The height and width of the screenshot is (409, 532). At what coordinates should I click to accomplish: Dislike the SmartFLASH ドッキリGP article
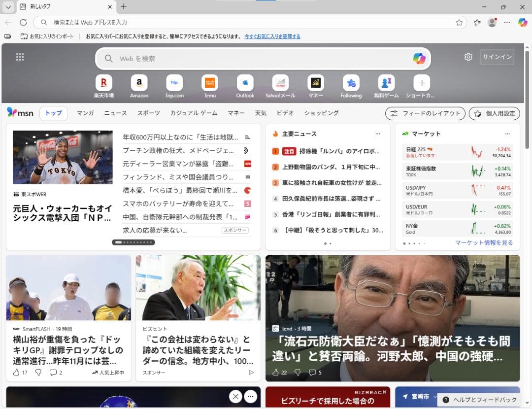pos(38,373)
